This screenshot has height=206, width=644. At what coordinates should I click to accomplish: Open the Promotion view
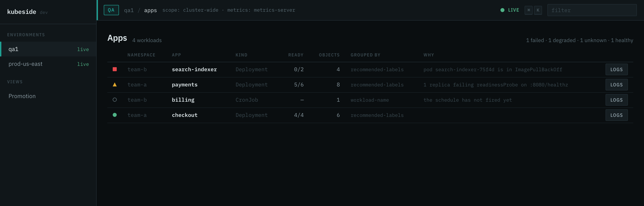pyautogui.click(x=22, y=96)
